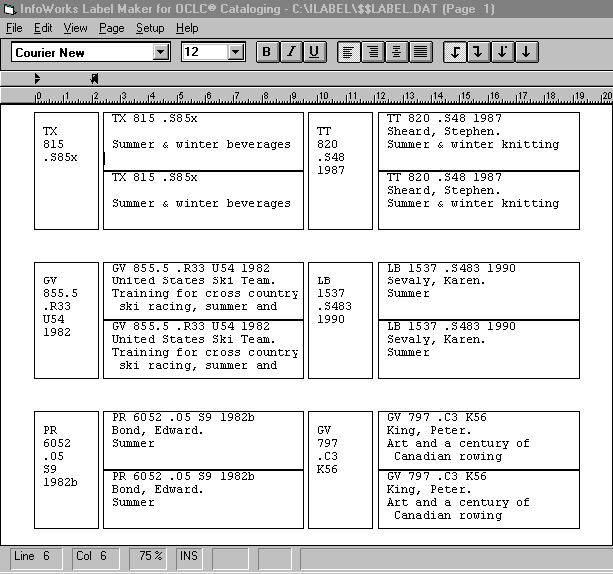The height and width of the screenshot is (574, 613).
Task: Click the last down-arrow toolbar icon
Action: [x=526, y=52]
